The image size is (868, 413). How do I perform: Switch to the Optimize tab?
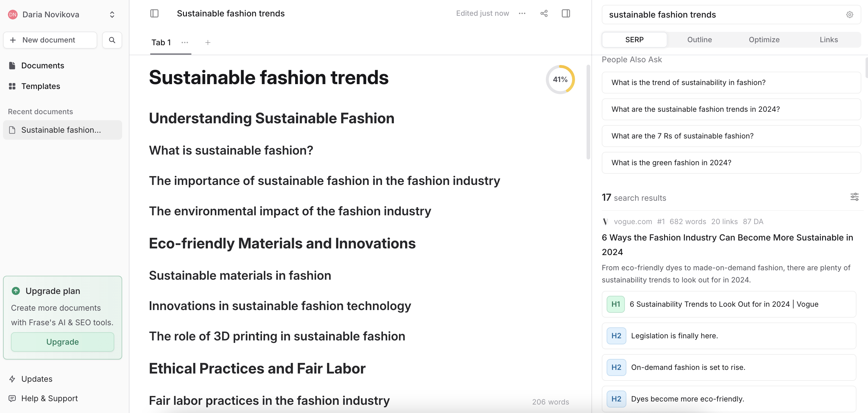pos(764,40)
